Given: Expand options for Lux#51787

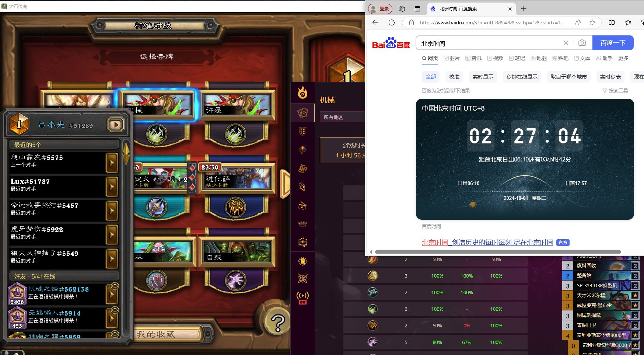Looking at the screenshot, I should tap(112, 187).
